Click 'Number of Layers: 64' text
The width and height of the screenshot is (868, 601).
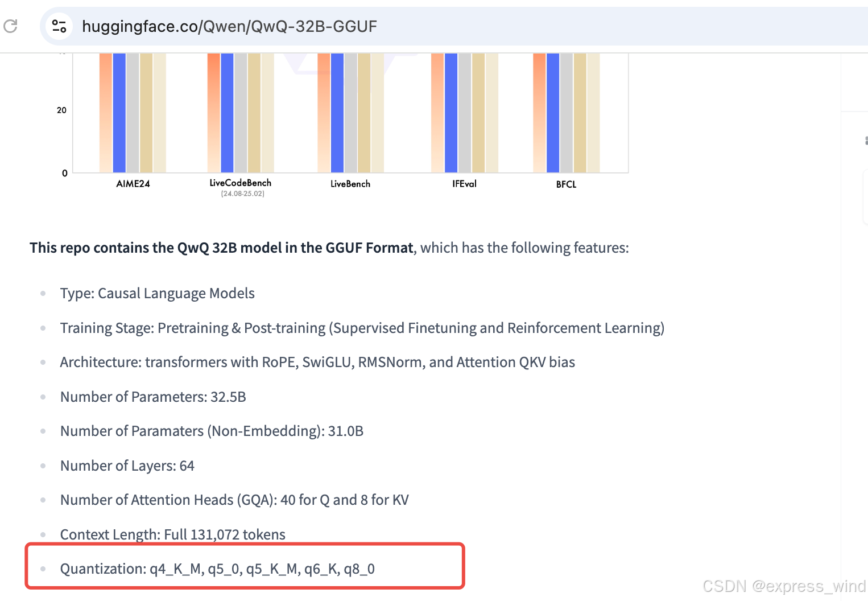(x=127, y=466)
